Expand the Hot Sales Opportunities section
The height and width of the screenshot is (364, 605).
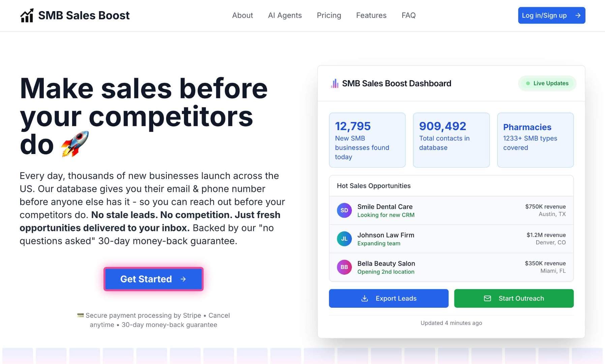(x=374, y=186)
